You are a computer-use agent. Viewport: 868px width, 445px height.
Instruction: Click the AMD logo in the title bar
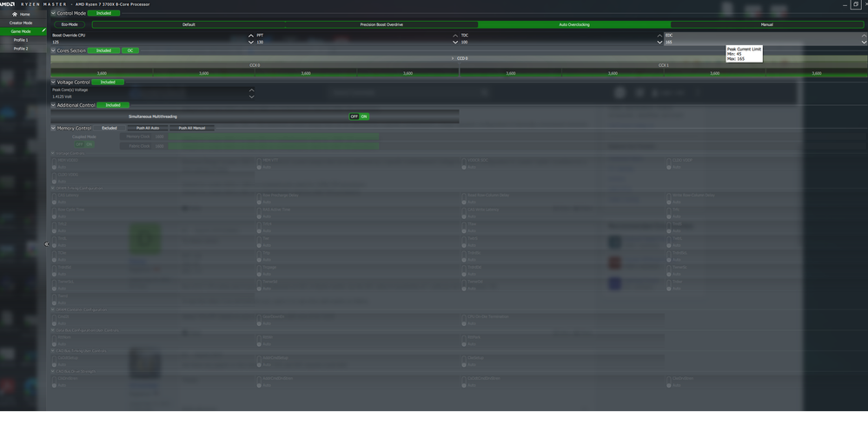coord(7,3)
